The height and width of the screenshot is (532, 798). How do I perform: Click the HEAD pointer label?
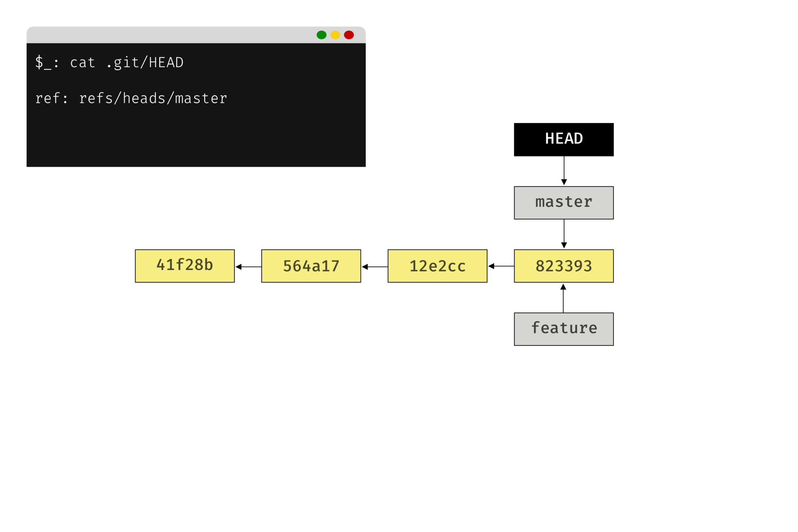pos(564,139)
